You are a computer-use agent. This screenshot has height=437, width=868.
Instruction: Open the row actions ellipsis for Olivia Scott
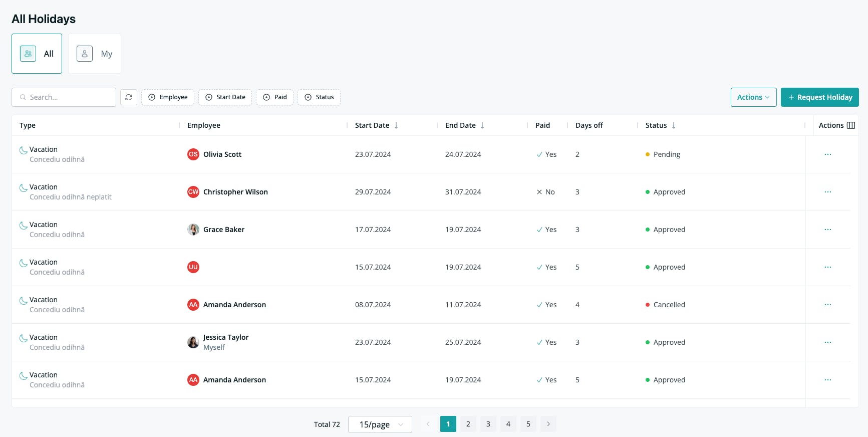point(828,154)
